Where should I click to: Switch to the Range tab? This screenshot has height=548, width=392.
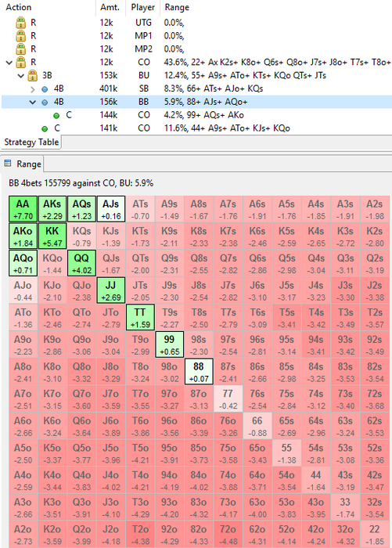click(23, 164)
